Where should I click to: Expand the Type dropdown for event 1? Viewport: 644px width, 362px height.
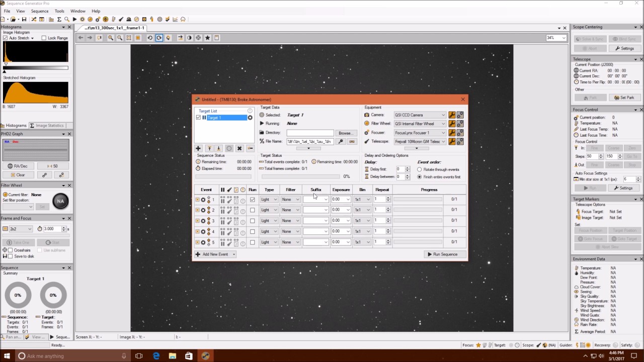click(x=275, y=200)
